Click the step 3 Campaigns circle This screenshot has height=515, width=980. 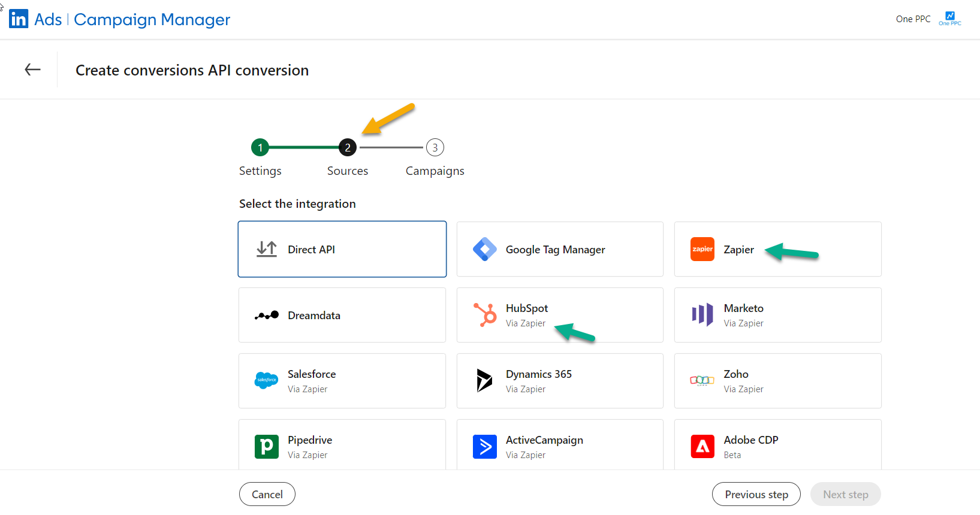pos(435,147)
